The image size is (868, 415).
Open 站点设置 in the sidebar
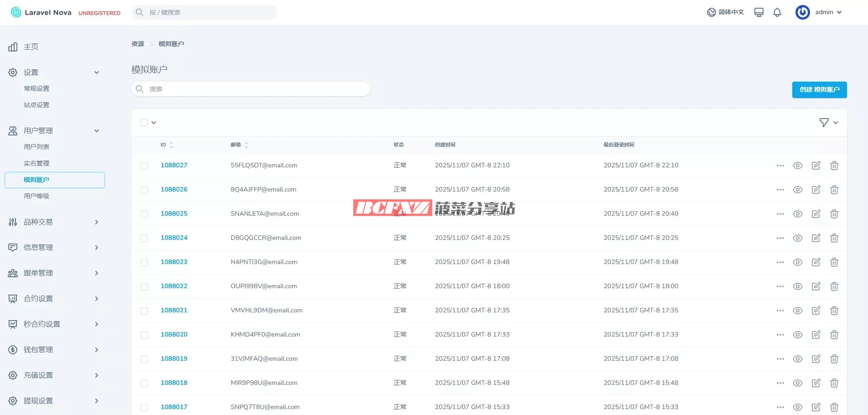tap(36, 105)
